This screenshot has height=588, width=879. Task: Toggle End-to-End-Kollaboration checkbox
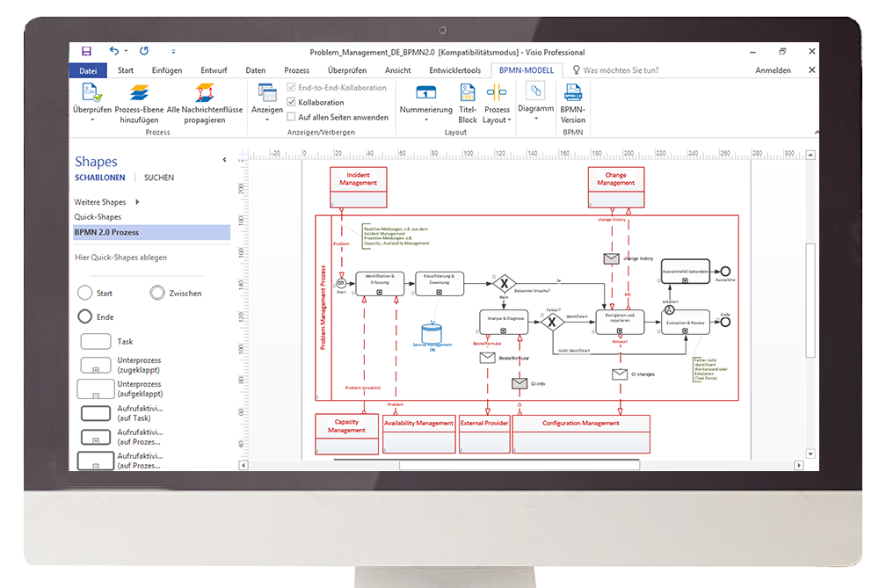pyautogui.click(x=291, y=87)
